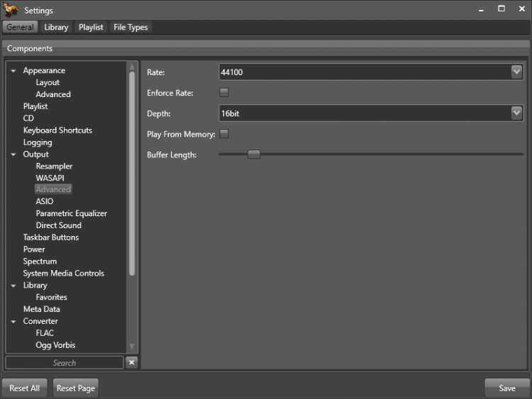532x399 pixels.
Task: Minimize the Settings window
Action: (481, 9)
